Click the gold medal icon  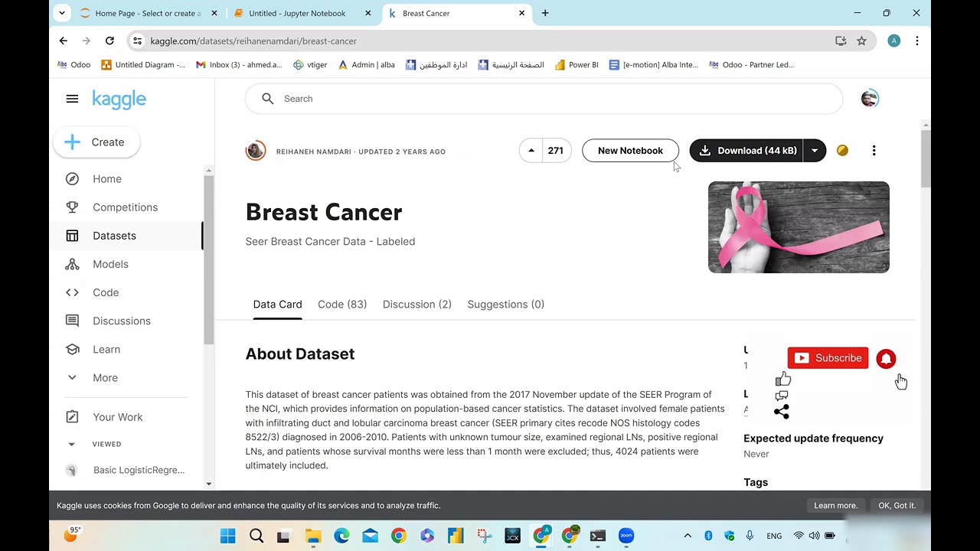click(842, 151)
